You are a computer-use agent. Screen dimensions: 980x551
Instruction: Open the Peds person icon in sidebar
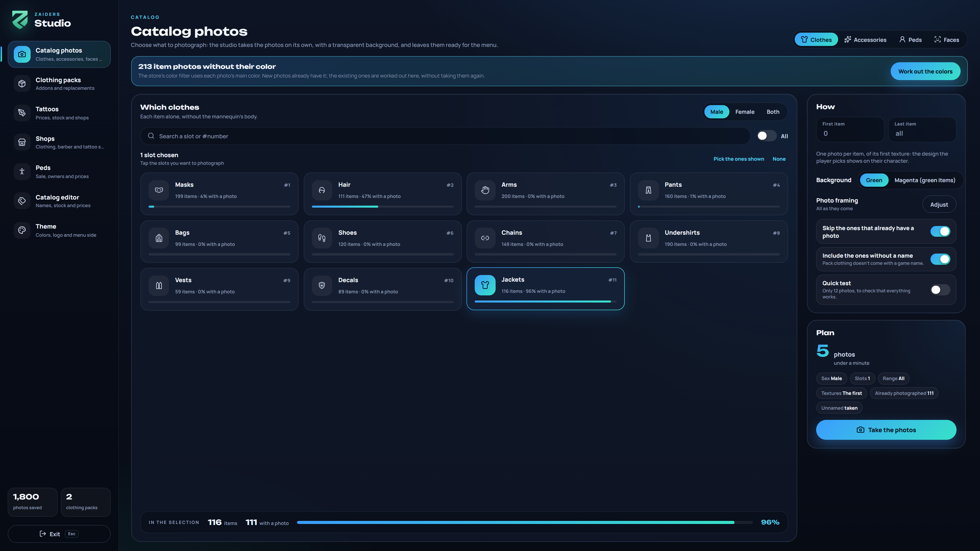pyautogui.click(x=22, y=171)
